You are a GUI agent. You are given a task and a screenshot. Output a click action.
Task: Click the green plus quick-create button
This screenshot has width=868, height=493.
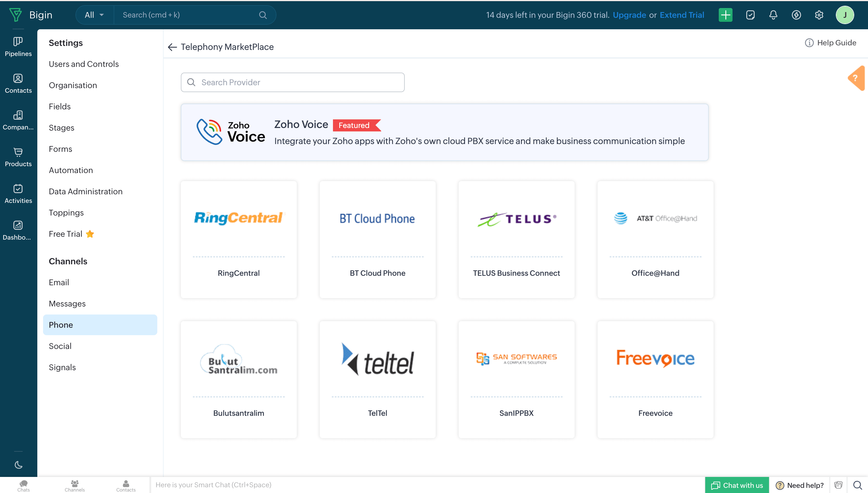pyautogui.click(x=725, y=15)
